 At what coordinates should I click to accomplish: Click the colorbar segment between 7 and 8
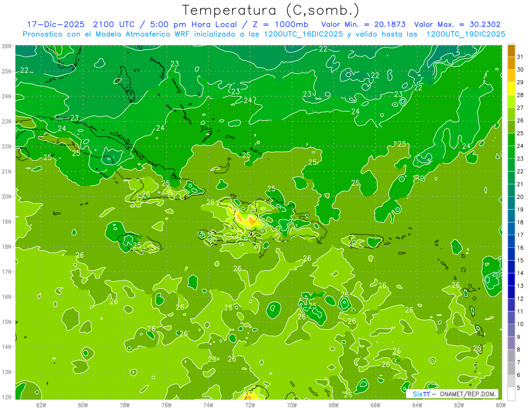tap(511, 356)
